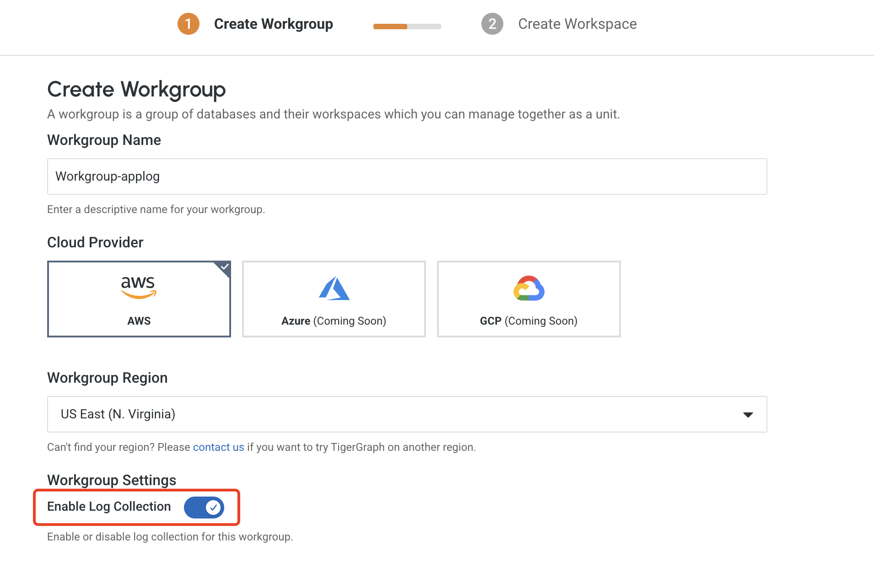
Task: Click the orange progress bar
Action: coord(390,27)
